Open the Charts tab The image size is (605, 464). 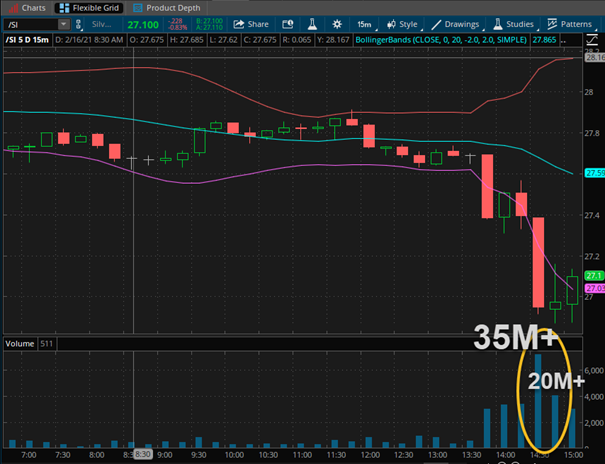(27, 7)
